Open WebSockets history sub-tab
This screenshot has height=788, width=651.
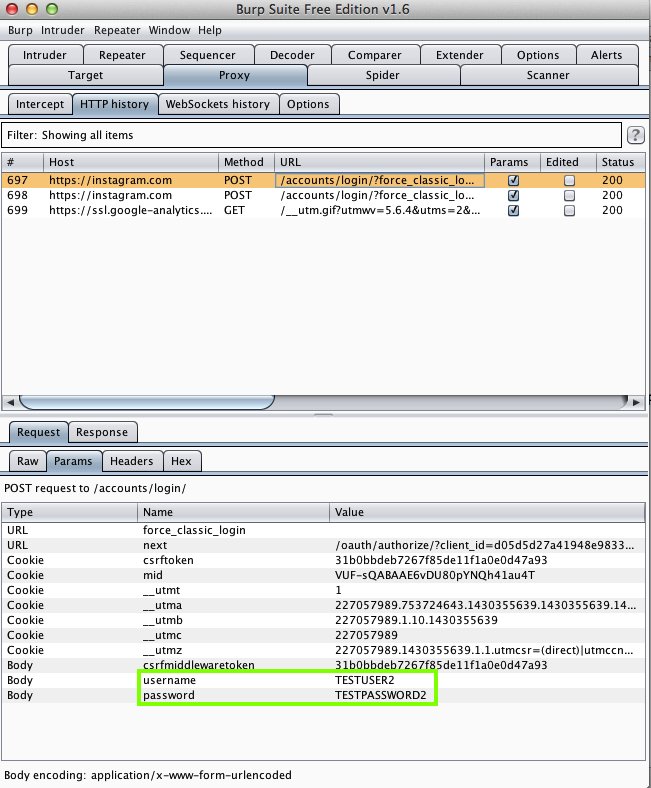(218, 104)
